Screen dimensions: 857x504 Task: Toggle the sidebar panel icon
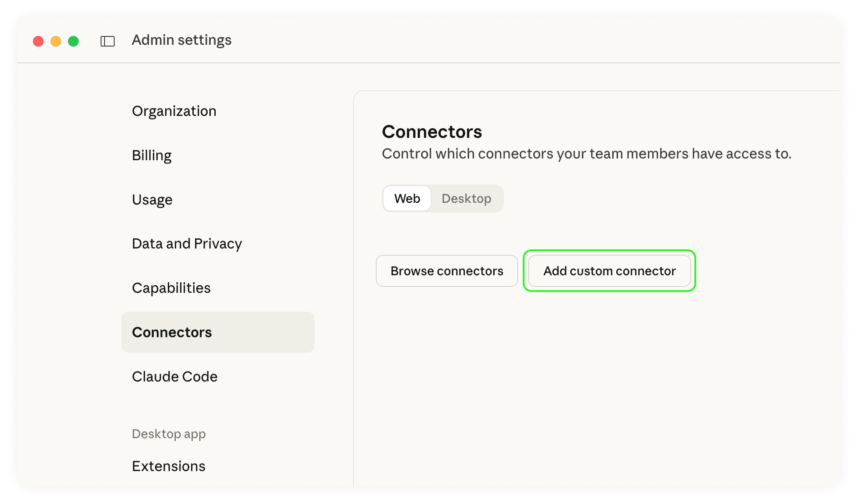[108, 41]
